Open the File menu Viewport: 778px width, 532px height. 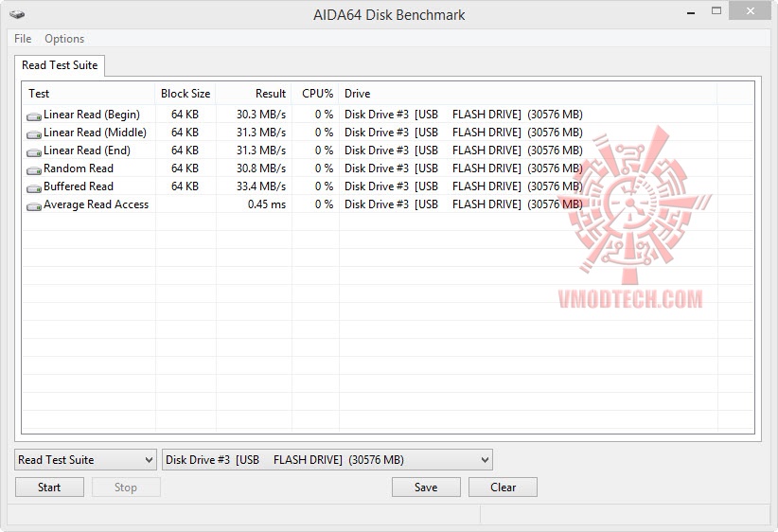pos(23,39)
